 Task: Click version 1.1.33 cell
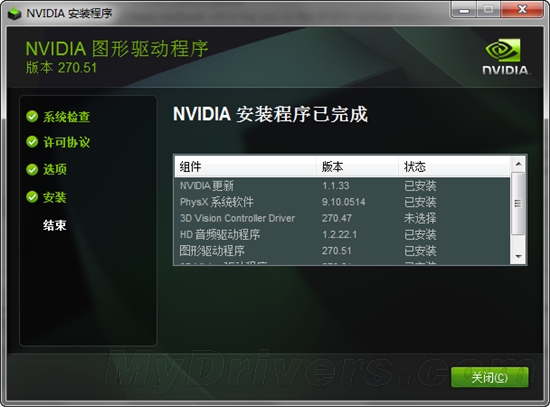[x=336, y=185]
